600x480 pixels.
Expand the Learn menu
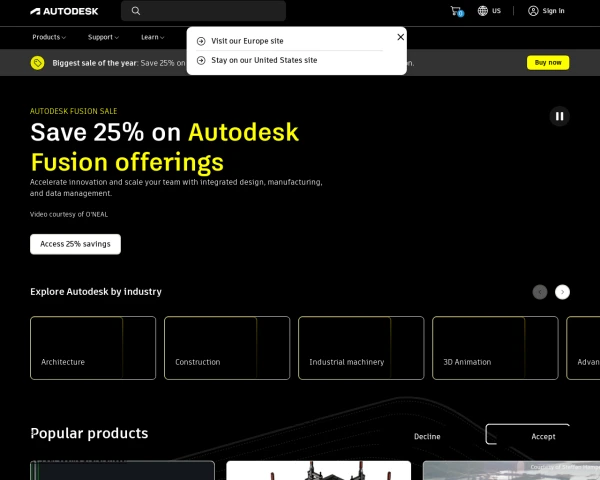tap(153, 37)
